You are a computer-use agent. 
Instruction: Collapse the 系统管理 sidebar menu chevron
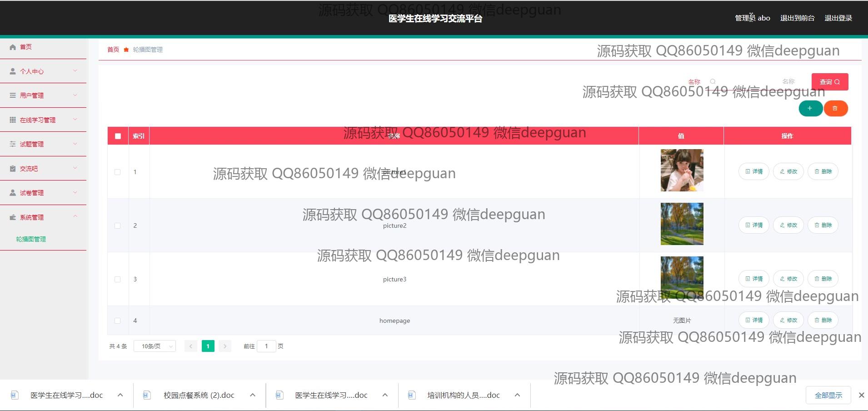click(75, 216)
